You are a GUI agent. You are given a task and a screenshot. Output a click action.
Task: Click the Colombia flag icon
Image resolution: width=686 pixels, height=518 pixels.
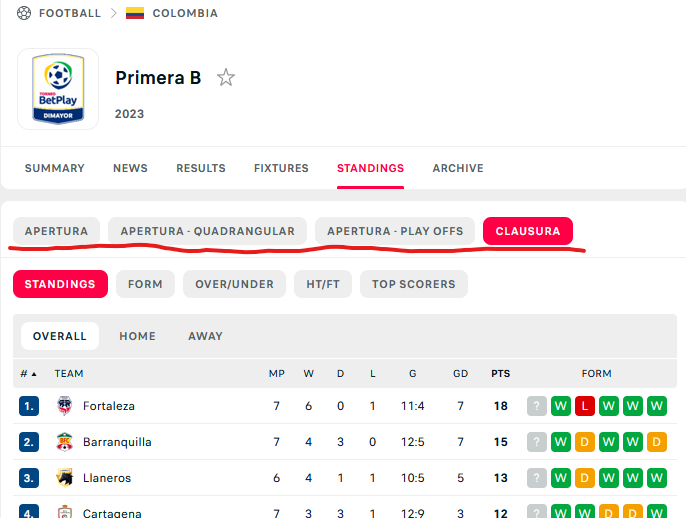point(135,13)
